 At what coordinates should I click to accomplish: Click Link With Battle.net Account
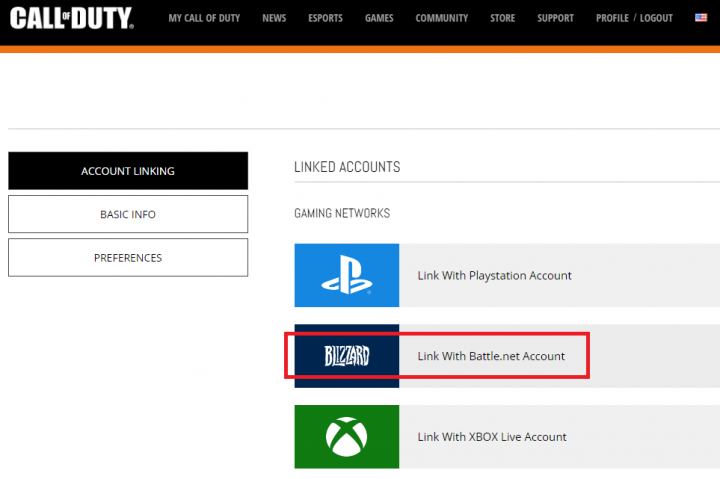pyautogui.click(x=491, y=356)
